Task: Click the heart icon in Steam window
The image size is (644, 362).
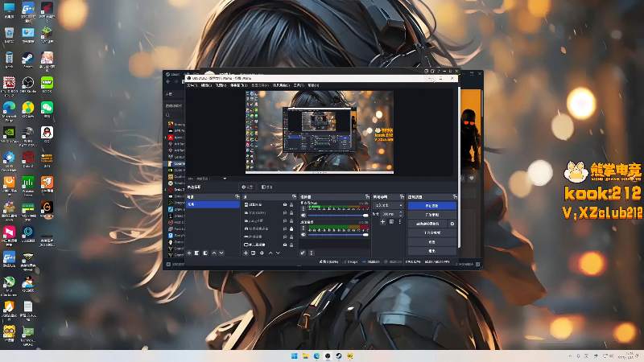Action: pyautogui.click(x=472, y=178)
